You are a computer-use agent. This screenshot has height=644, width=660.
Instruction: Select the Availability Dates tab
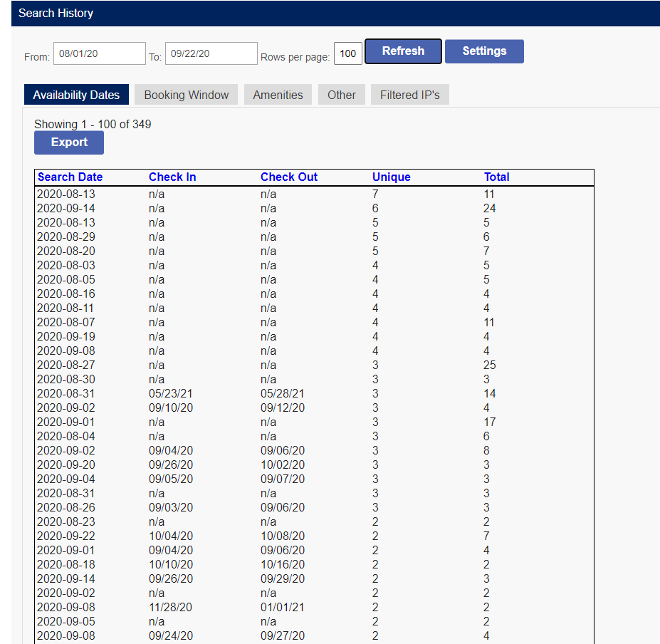(x=76, y=95)
